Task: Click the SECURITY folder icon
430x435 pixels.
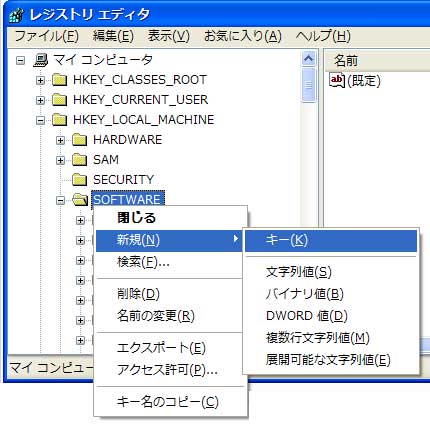Action: (80, 180)
